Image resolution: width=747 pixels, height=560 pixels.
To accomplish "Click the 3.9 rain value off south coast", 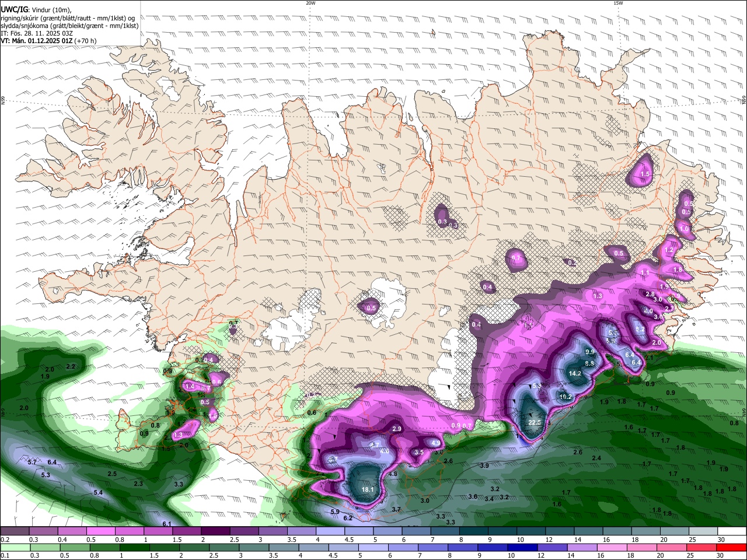I will tap(484, 466).
